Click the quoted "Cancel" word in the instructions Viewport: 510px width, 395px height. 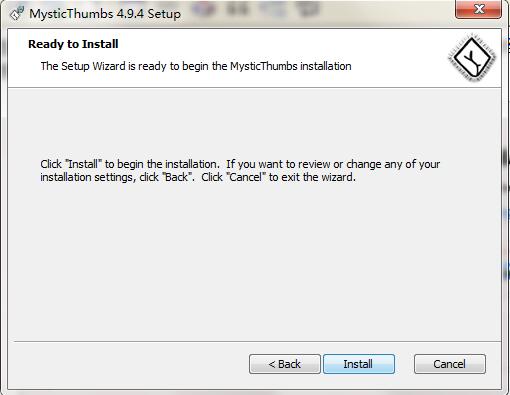(246, 177)
